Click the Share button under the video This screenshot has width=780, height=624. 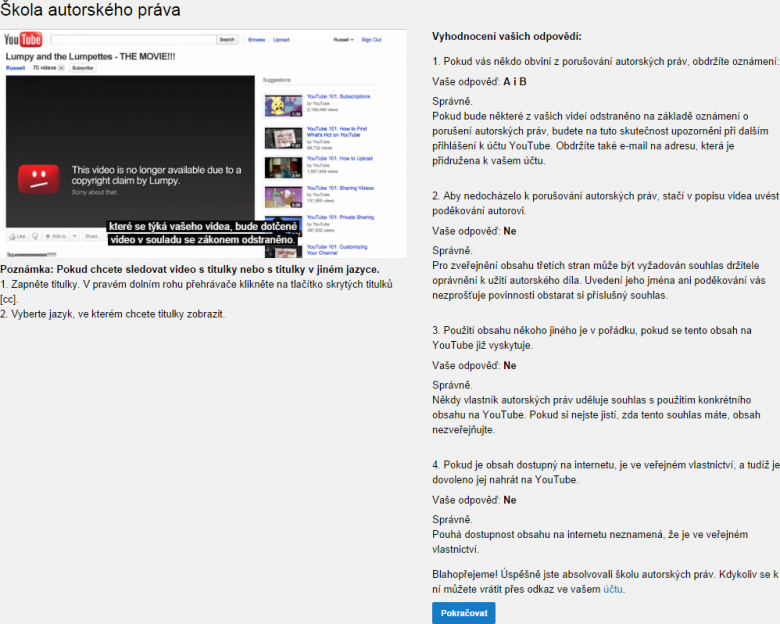click(92, 236)
